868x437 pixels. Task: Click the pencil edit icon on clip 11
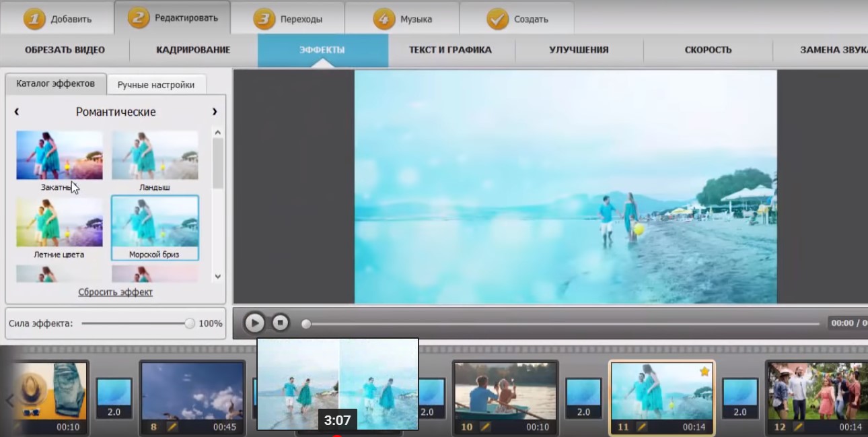(x=642, y=427)
